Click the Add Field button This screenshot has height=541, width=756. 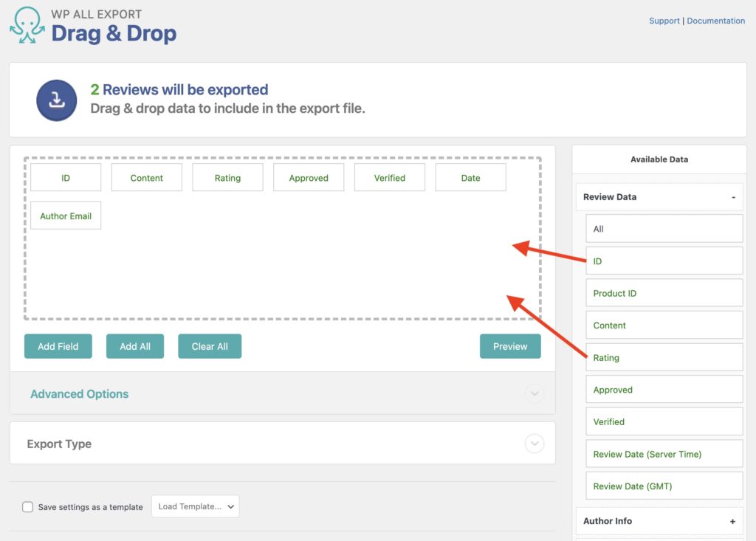(58, 346)
